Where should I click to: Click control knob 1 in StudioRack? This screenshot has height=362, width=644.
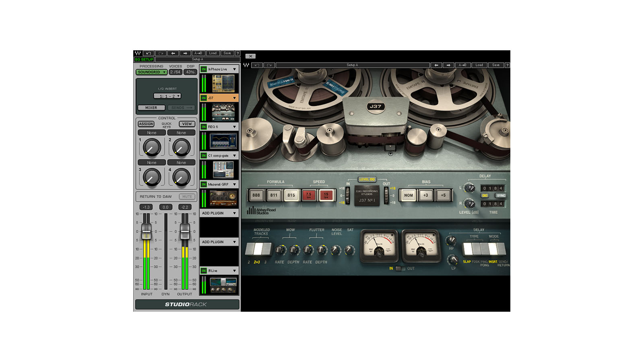tap(152, 147)
